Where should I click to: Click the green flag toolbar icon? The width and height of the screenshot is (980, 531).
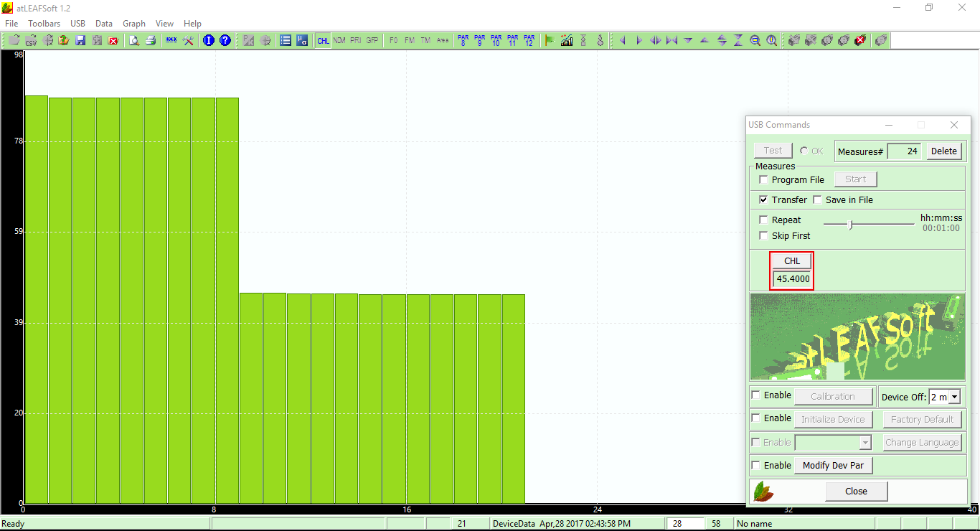coord(550,41)
